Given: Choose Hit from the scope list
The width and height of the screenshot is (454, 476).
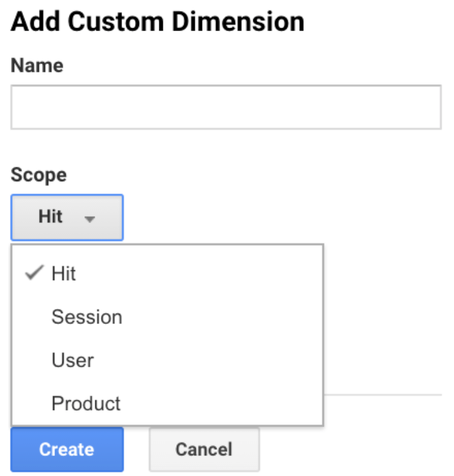Looking at the screenshot, I should [63, 273].
